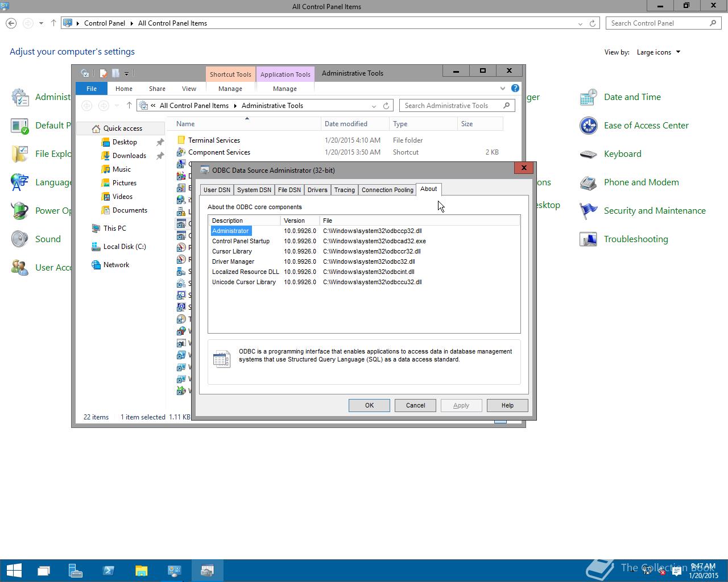This screenshot has width=728, height=582.
Task: Select the Terminal Services folder
Action: [x=214, y=140]
